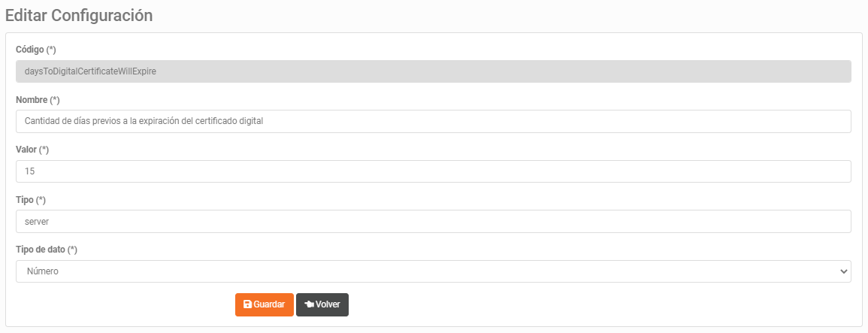Click the Valor field containing 15
This screenshot has height=333, width=868.
434,171
